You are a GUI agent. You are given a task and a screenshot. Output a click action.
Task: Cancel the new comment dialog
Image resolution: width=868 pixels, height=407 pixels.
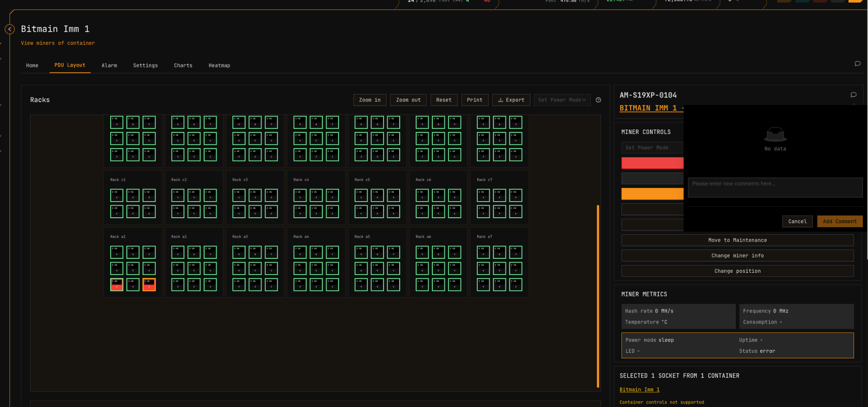click(x=797, y=221)
